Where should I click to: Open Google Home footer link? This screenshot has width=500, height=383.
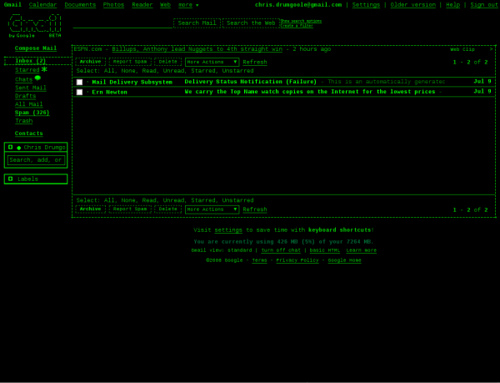click(345, 260)
